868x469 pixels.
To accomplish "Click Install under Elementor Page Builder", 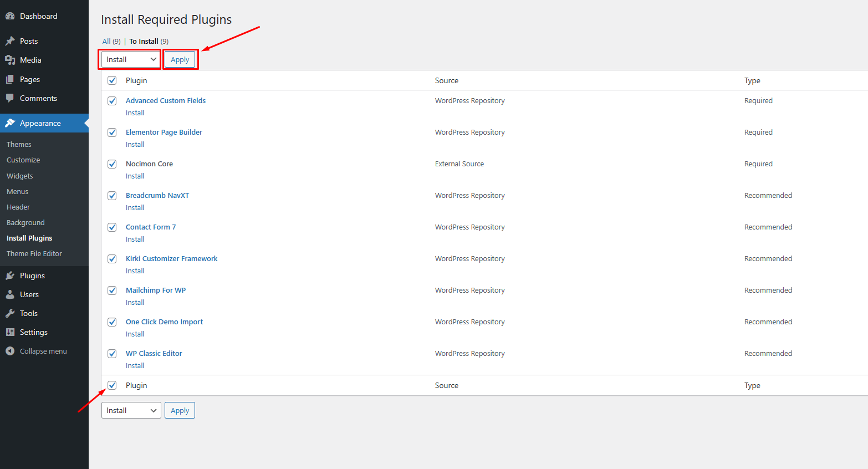I will [135, 144].
